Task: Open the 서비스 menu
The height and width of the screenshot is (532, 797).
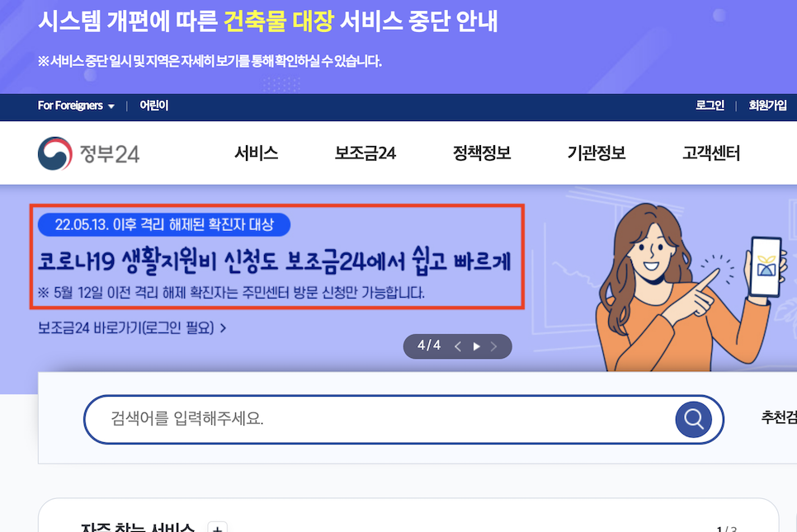Action: coord(256,153)
